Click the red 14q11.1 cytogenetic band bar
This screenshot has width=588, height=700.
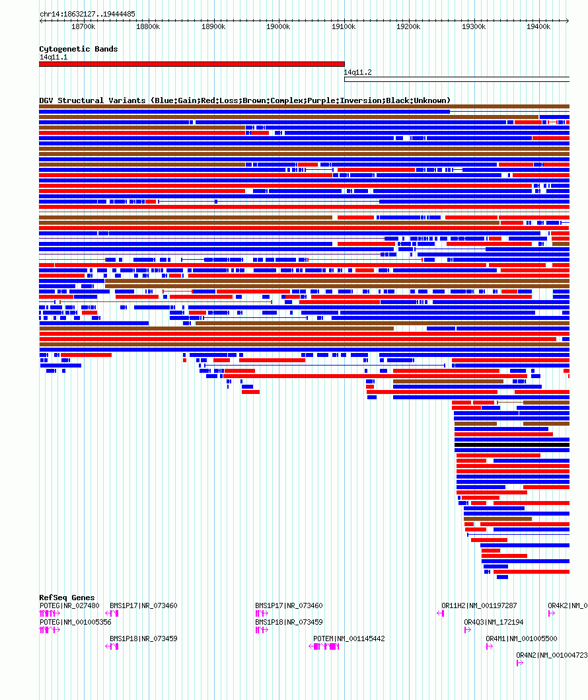(x=192, y=64)
